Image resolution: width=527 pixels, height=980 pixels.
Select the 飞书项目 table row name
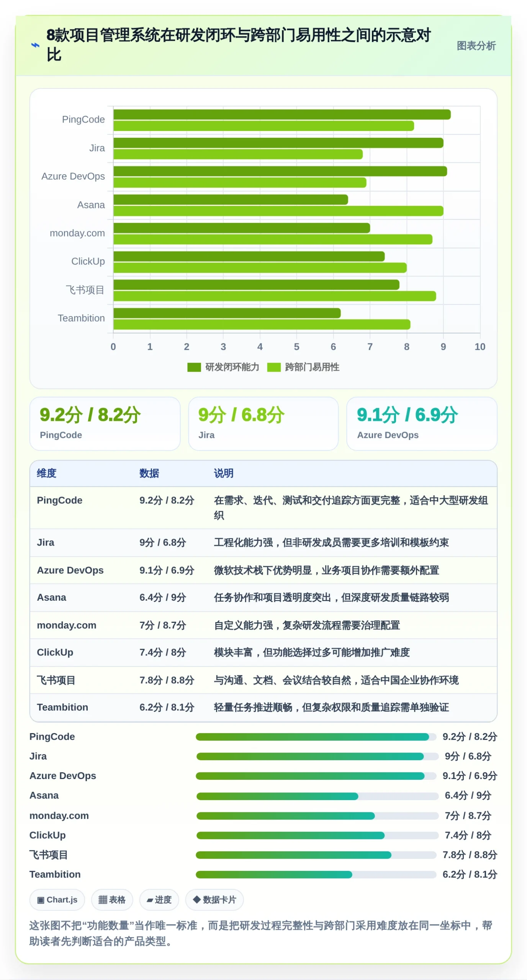56,680
